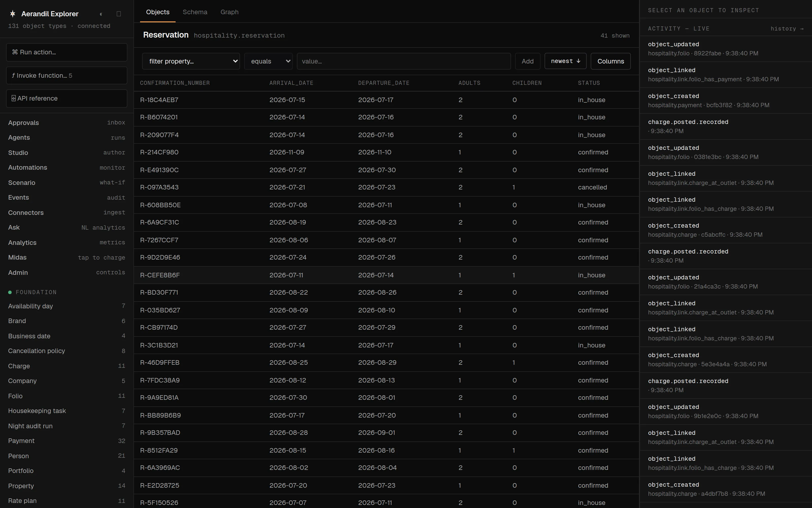812x508 pixels.
Task: Open reservation R-5F150526 row
Action: coord(386,501)
